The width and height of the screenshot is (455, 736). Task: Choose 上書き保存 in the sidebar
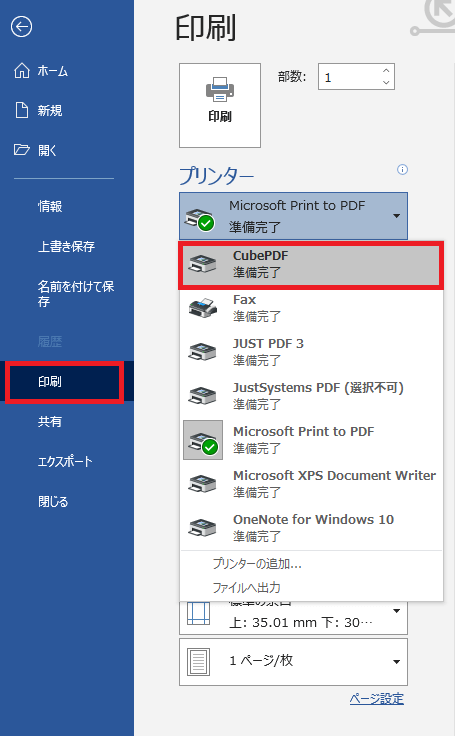click(x=66, y=246)
